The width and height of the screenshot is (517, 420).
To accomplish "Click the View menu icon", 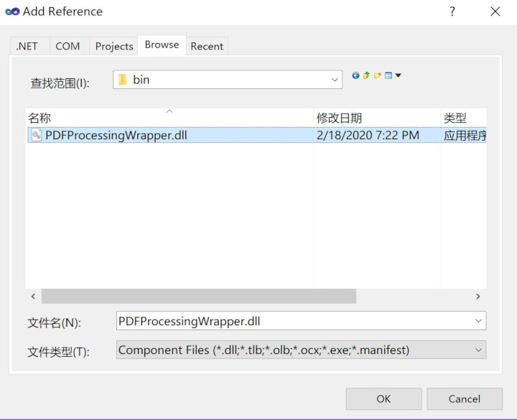I will coord(388,75).
